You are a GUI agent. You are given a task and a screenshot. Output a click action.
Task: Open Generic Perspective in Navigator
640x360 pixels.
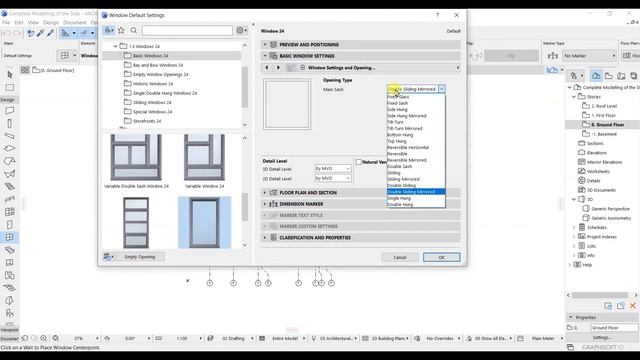610,209
